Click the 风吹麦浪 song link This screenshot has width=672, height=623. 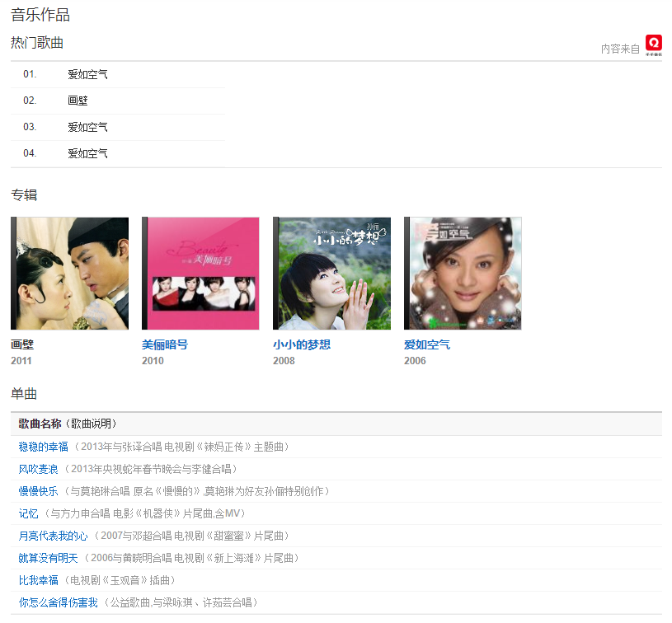click(38, 469)
